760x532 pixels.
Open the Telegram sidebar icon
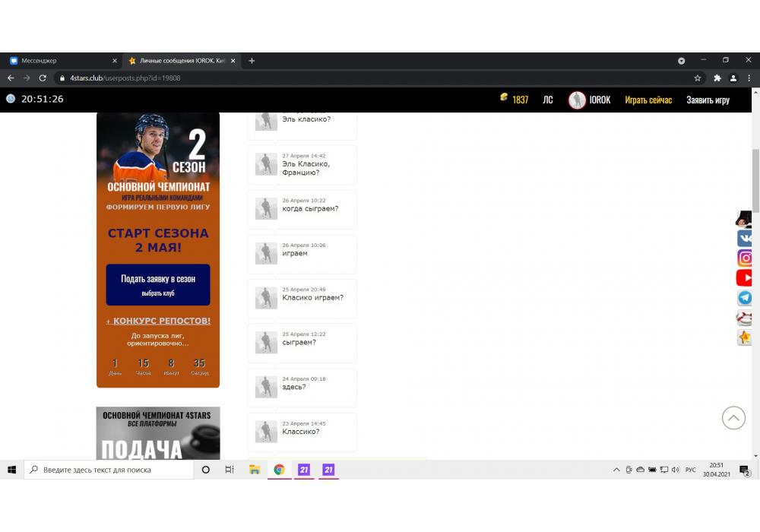click(745, 298)
